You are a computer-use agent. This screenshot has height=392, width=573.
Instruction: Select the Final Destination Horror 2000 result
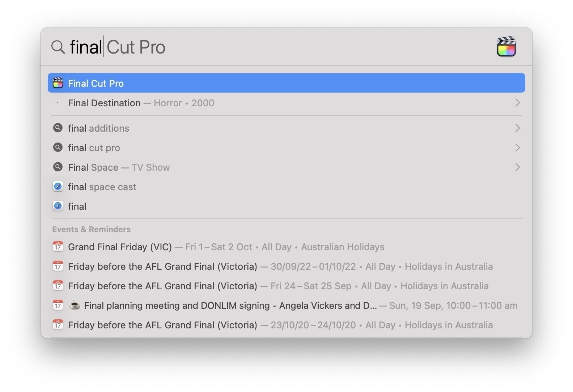coord(141,103)
